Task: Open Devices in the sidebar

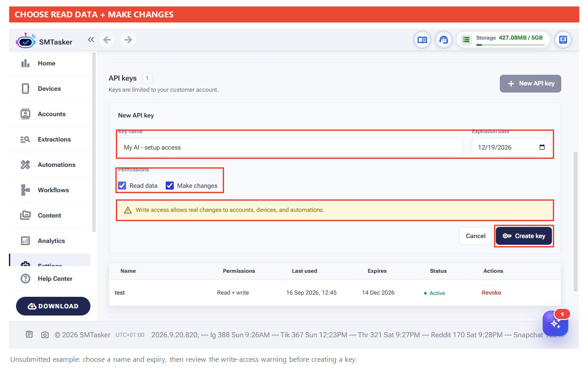Action: pos(49,89)
